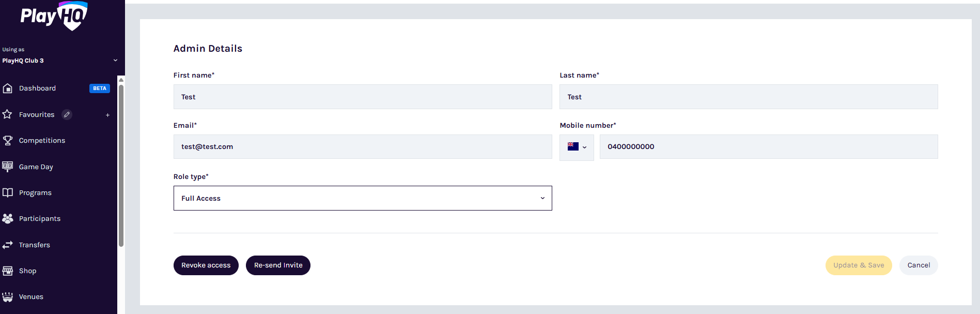The width and height of the screenshot is (980, 314).
Task: Click the Re-send Invite button
Action: (x=278, y=265)
